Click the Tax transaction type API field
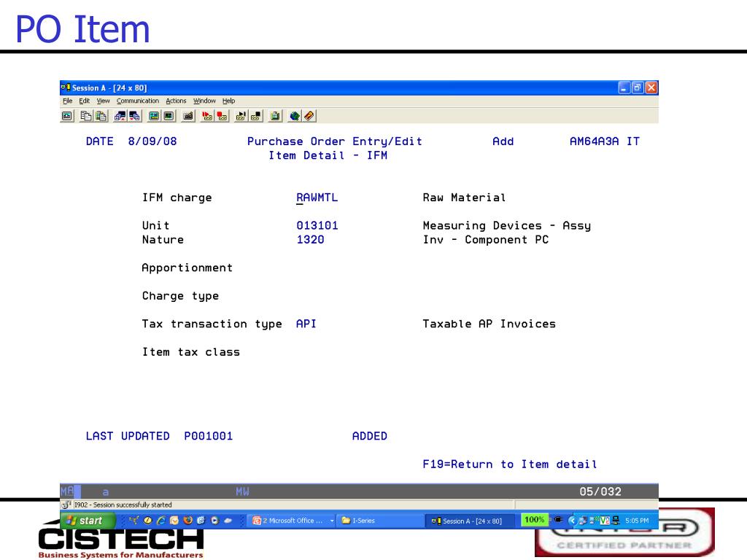The image size is (747, 560). coord(306,324)
